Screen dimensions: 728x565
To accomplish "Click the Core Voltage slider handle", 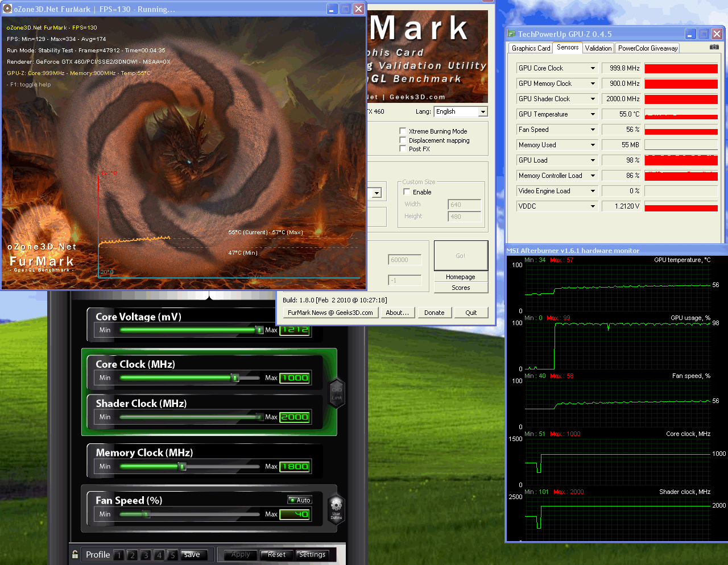I will click(259, 330).
